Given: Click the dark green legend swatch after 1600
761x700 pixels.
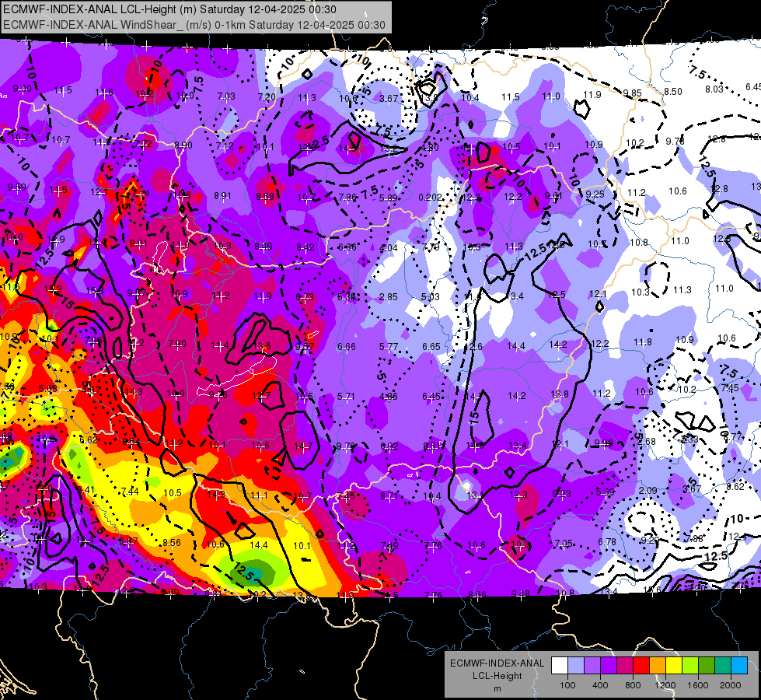Looking at the screenshot, I should tap(707, 666).
